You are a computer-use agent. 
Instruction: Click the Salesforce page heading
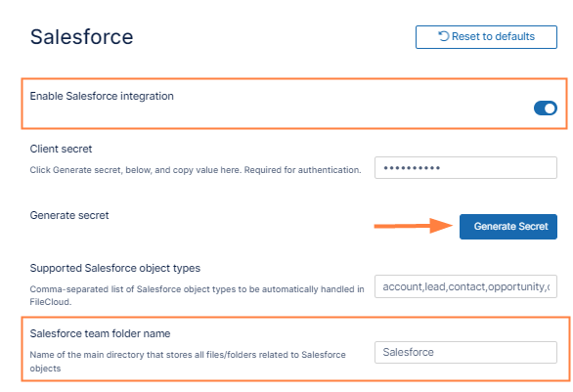[x=81, y=37]
